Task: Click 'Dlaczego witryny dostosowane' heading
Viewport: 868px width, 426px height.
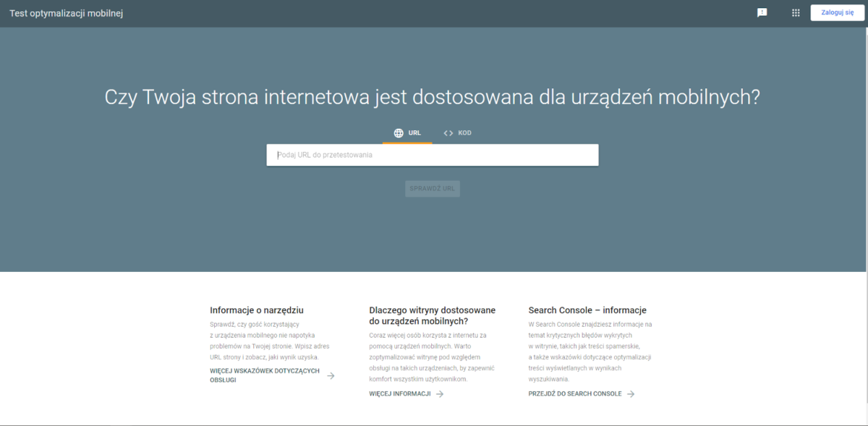Action: coord(432,315)
